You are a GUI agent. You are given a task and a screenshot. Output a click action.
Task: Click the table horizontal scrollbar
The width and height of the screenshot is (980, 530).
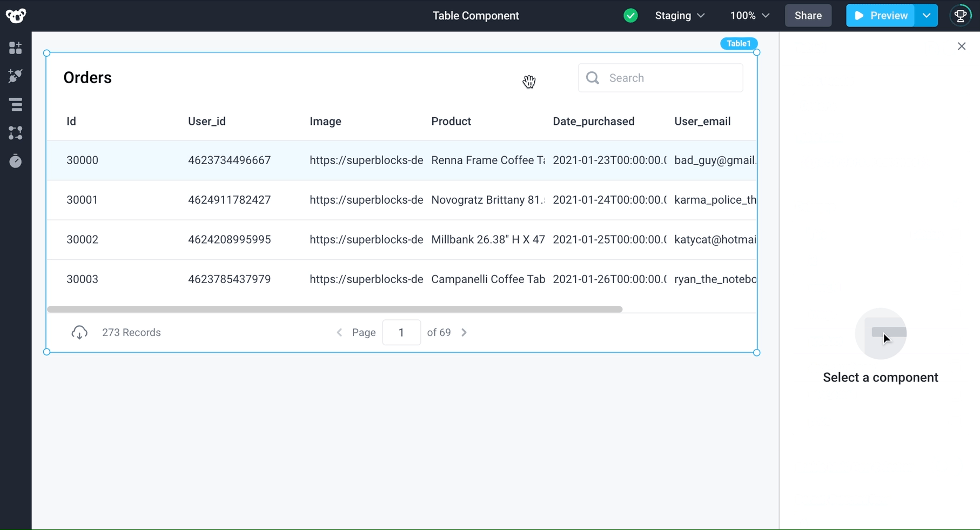[335, 310]
